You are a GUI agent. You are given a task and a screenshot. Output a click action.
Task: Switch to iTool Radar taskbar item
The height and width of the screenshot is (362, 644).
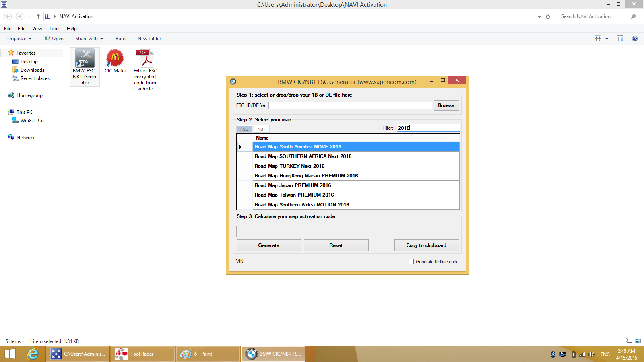point(142,354)
